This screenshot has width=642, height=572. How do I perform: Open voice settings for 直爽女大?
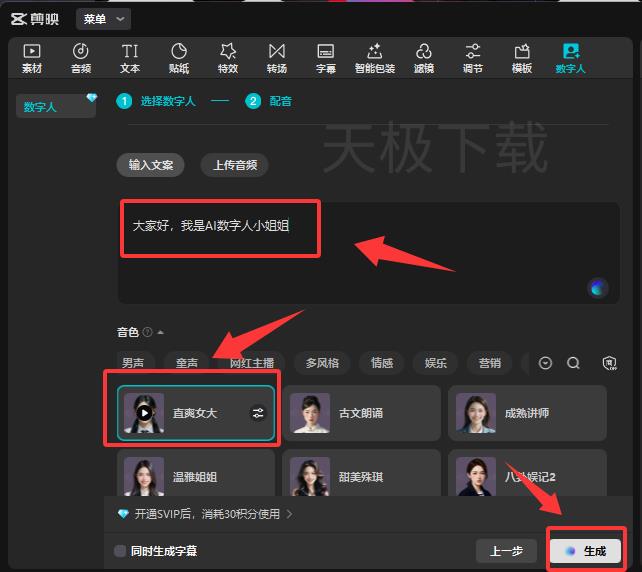257,412
